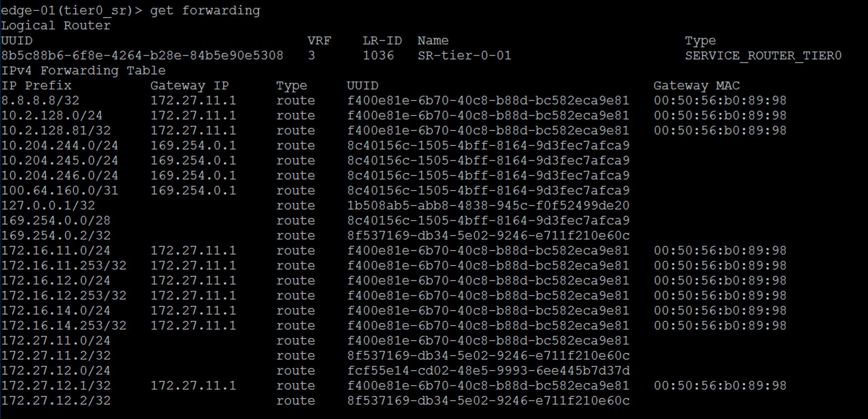Viewport: 868px width, 419px height.
Task: Click the 'IP Prefix' column header
Action: (36, 86)
